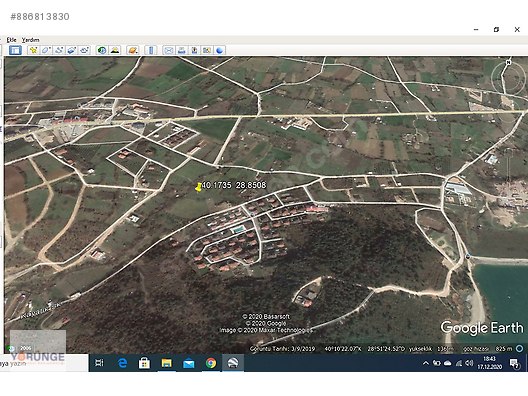Choose the Add Image Overlay tool
528x396 pixels.
tap(72, 51)
